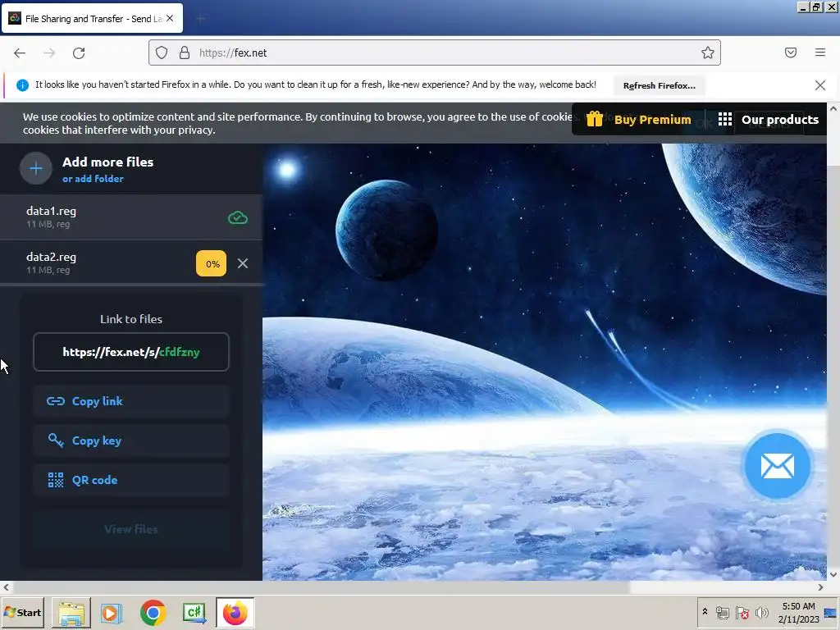Click the Copy link button
Image resolution: width=840 pixels, height=630 pixels.
click(131, 401)
